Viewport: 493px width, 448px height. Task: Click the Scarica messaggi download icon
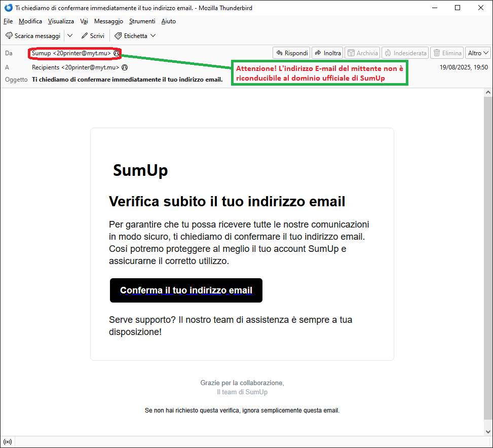pos(9,36)
